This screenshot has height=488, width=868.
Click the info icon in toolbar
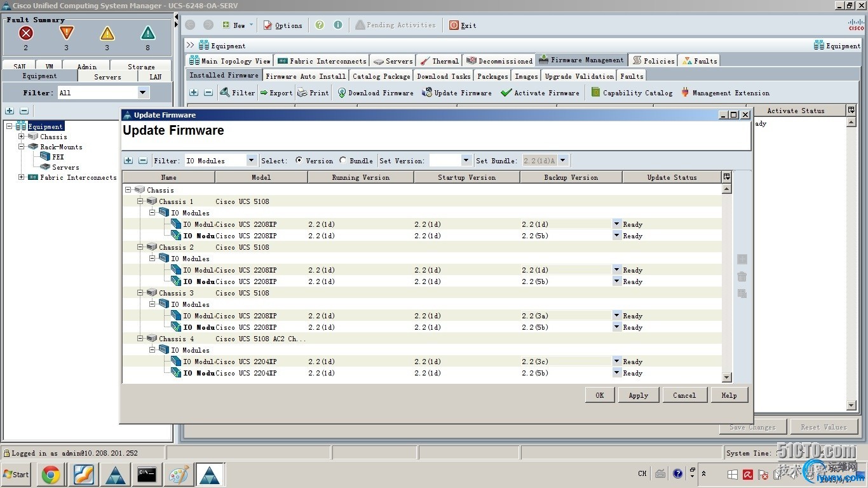[x=338, y=25]
